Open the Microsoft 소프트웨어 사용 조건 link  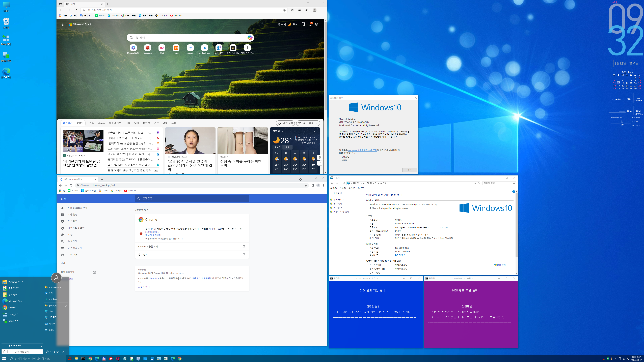tap(362, 150)
